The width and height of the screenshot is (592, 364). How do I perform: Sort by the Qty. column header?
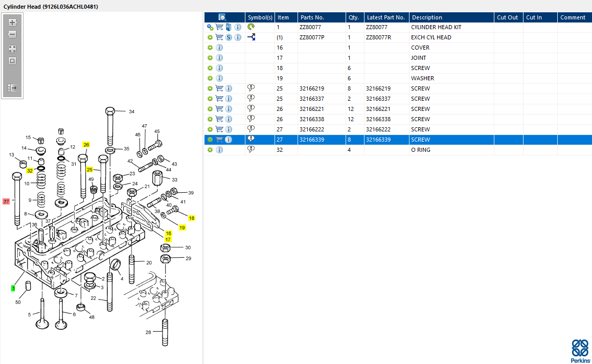pos(354,17)
